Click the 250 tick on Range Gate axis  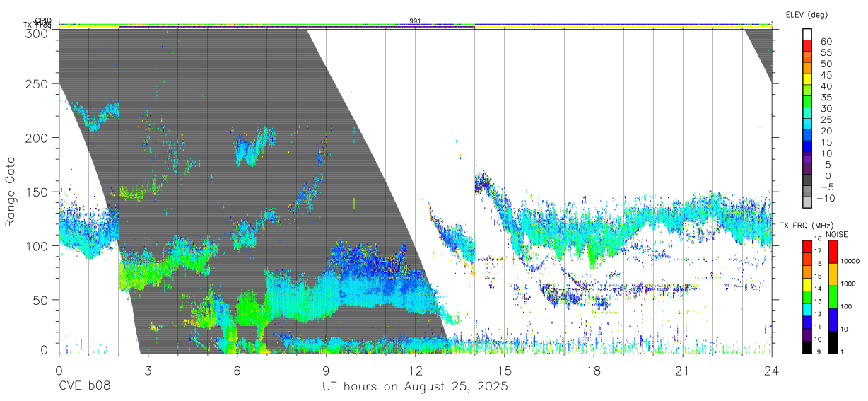click(x=37, y=83)
